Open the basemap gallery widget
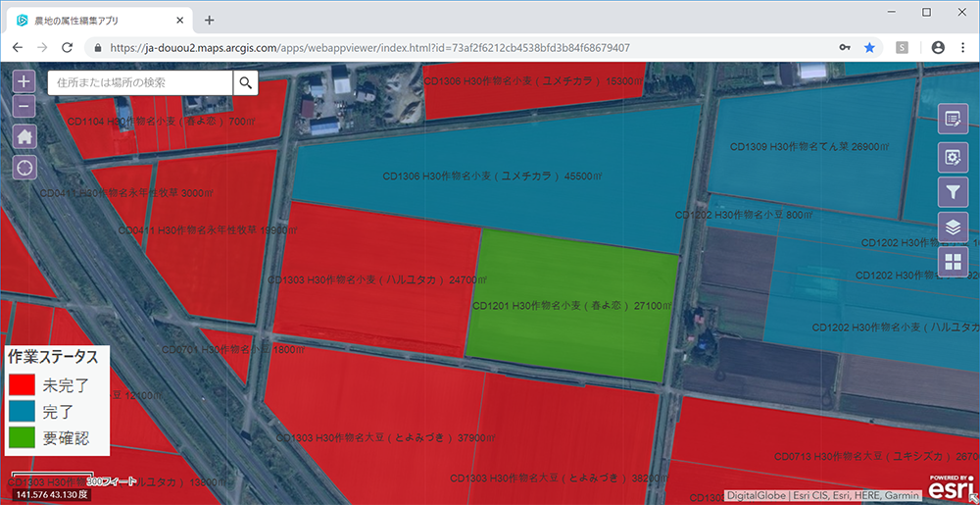The height and width of the screenshot is (505, 980). point(952,262)
